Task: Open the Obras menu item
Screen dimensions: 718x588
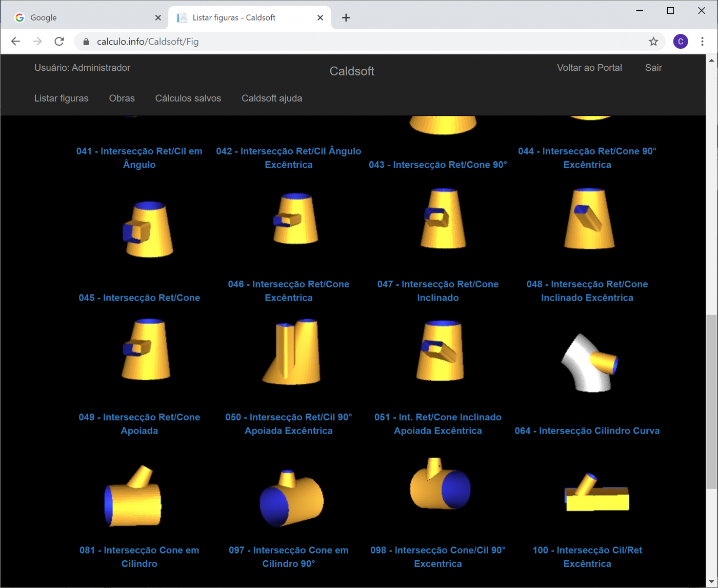Action: tap(122, 99)
